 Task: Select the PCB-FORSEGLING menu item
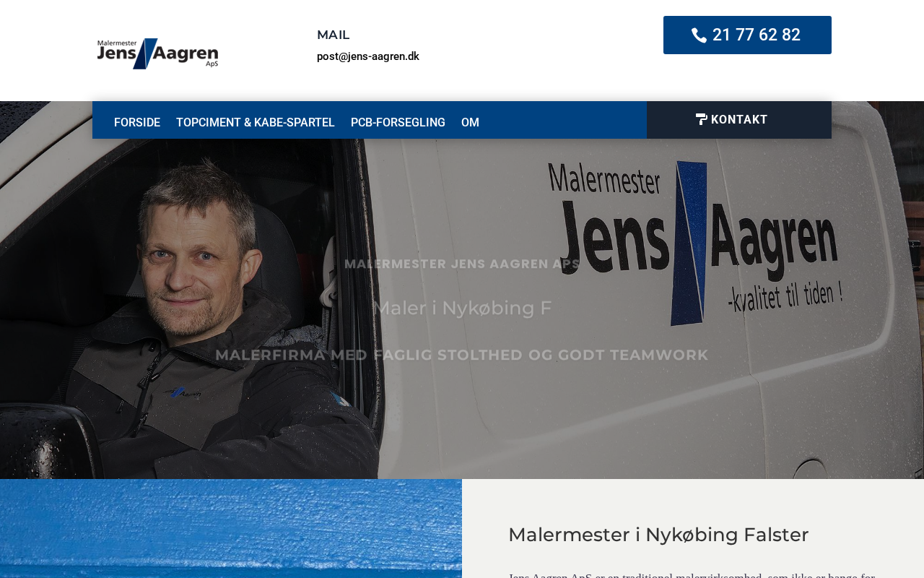398,123
